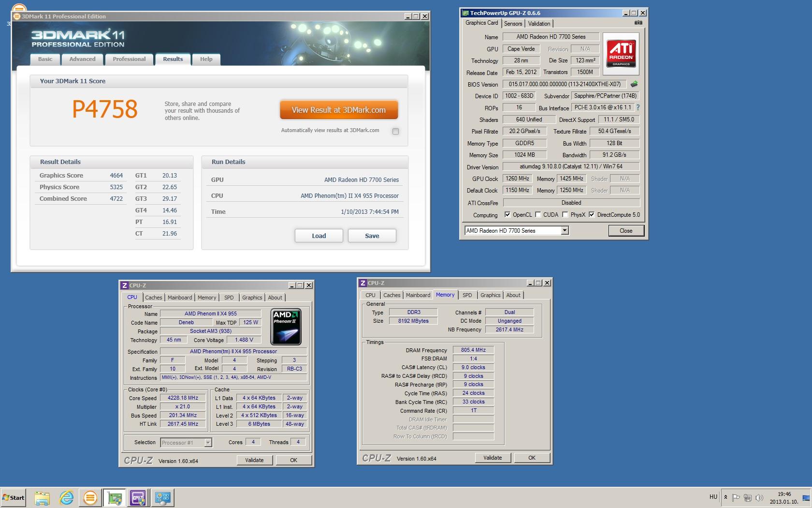The image size is (812, 508).
Task: Open Graphics tab in left CPU-Z window
Action: coord(252,298)
